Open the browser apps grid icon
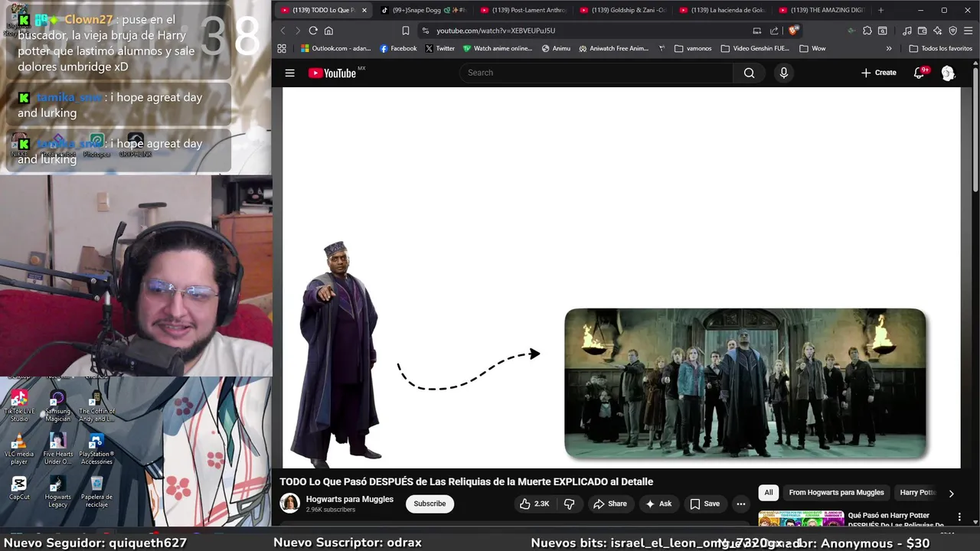This screenshot has height=551, width=980. (282, 48)
